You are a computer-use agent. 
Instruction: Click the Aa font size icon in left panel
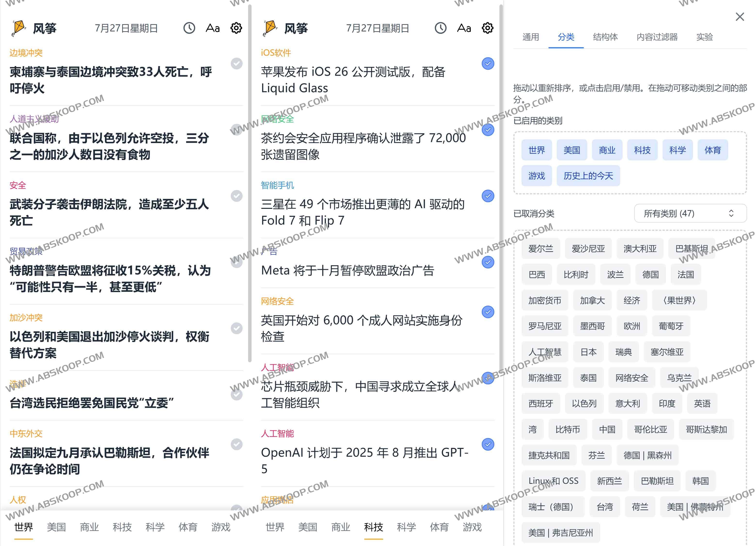tap(213, 28)
